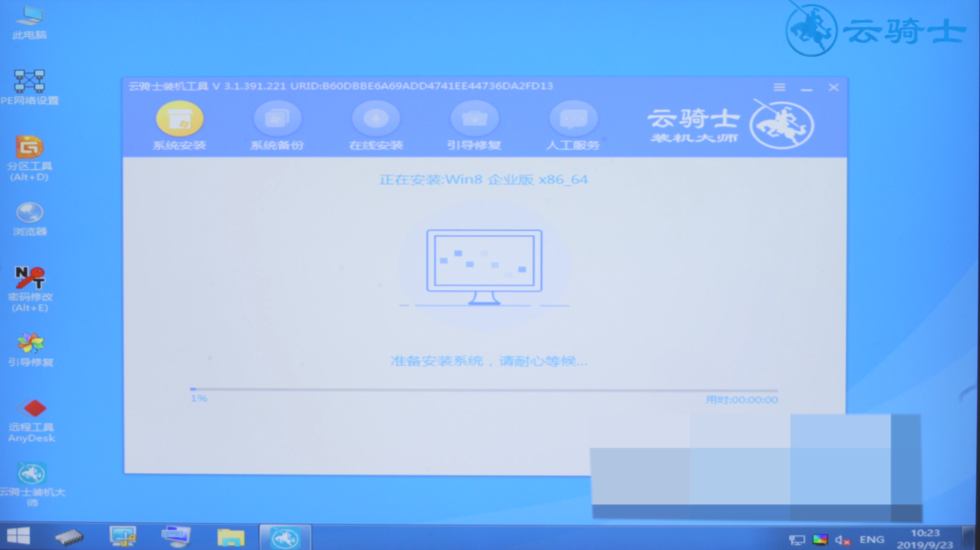The image size is (980, 550).
Task: Click the 正在安装:Win8 企业版 x86_64 heading
Action: pyautogui.click(x=483, y=179)
